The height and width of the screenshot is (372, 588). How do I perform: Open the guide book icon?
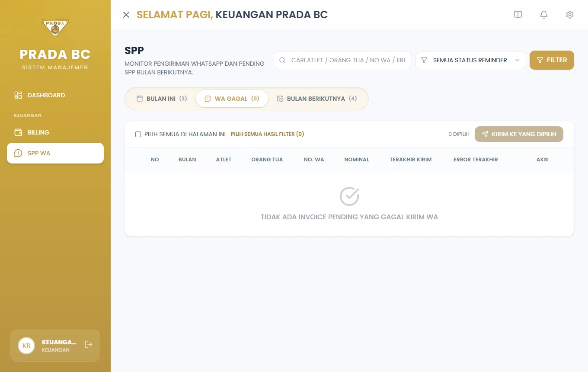tap(518, 15)
